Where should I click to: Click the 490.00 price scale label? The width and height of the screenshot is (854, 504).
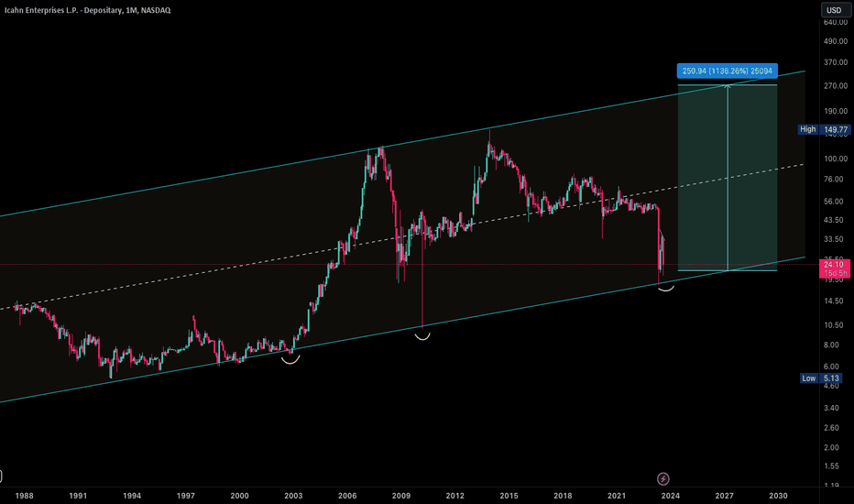(x=836, y=41)
